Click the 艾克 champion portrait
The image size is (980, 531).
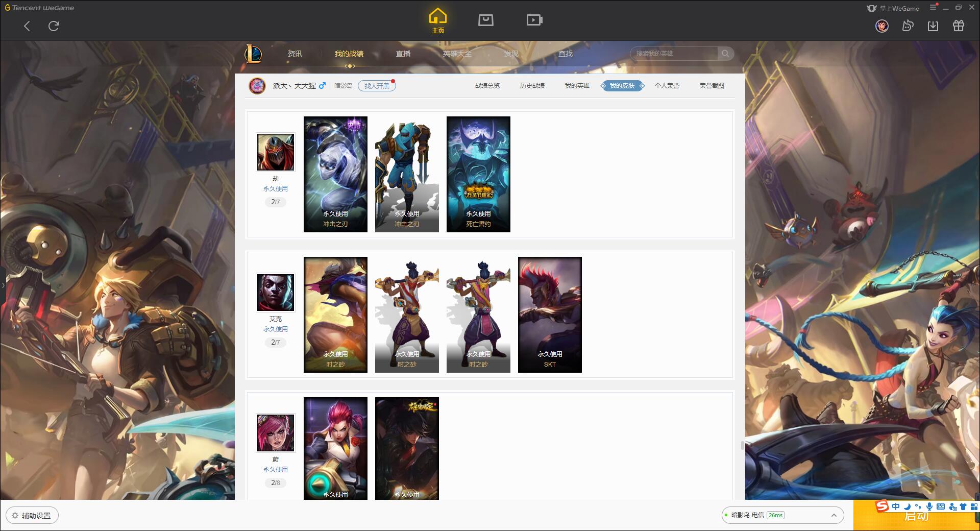tap(276, 293)
